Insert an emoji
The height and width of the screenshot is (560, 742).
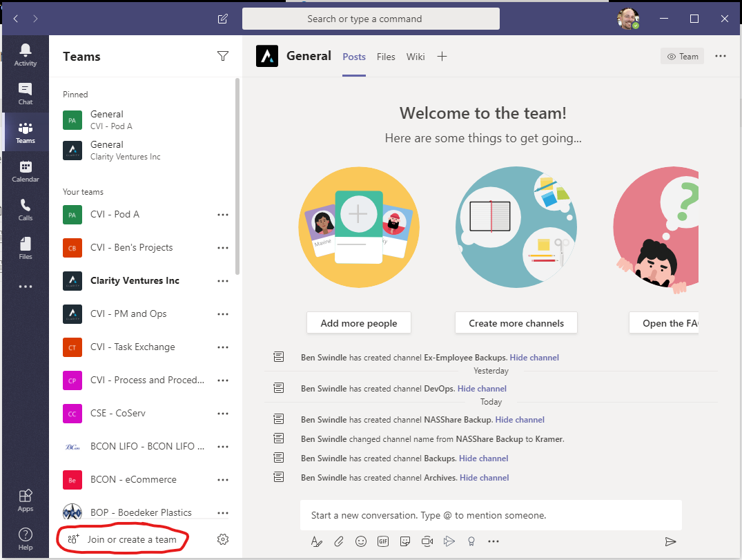click(x=361, y=541)
